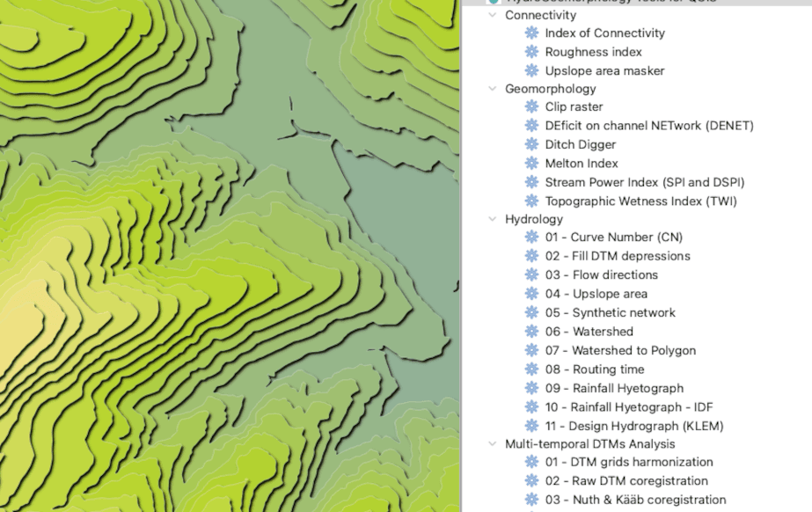The image size is (812, 512).
Task: Click the gear icon beside 09 - Rainfall Hyetograph
Action: pos(532,388)
